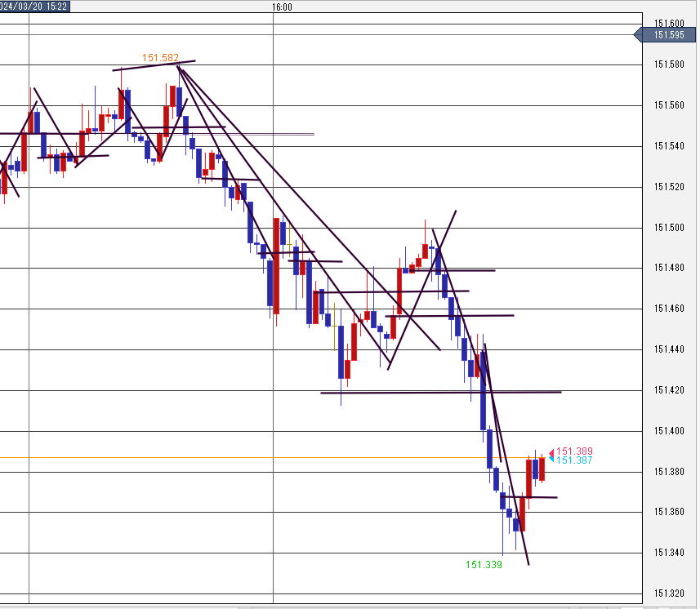Click the 151.500 price axis label

(x=669, y=228)
